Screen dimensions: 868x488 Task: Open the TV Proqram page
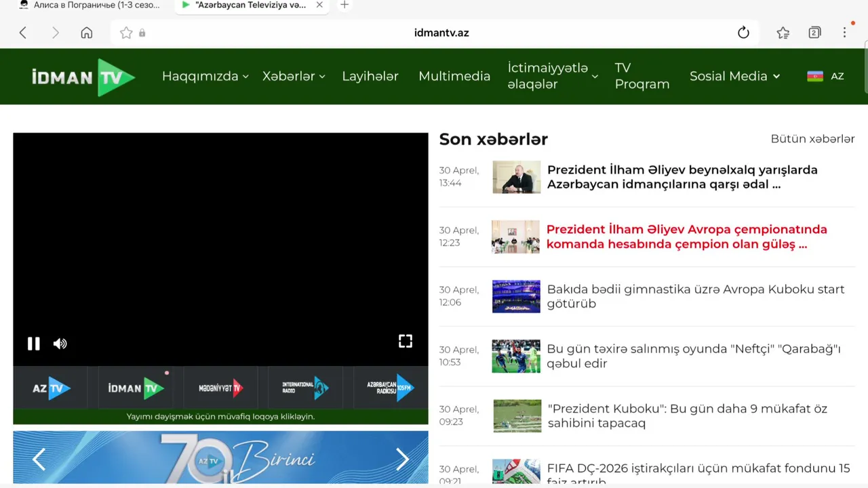pos(642,76)
